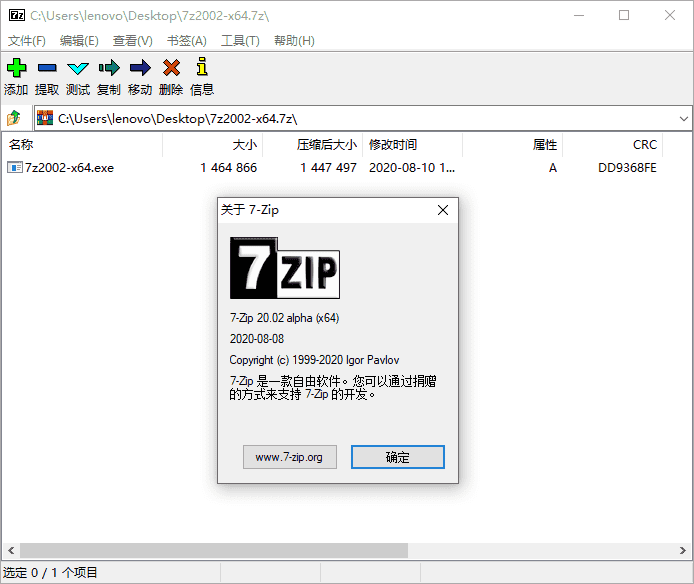Click the Test (测试) toolbar icon
The width and height of the screenshot is (694, 584).
tap(78, 68)
